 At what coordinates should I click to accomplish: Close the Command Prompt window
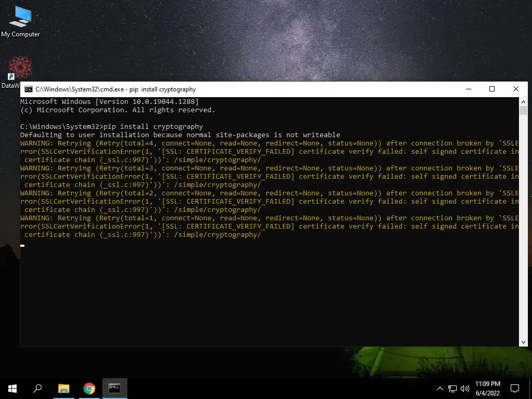pyautogui.click(x=516, y=89)
